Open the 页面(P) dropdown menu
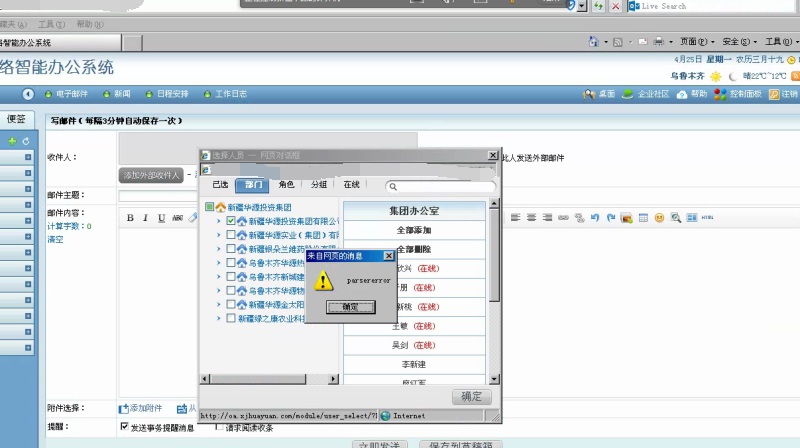 [696, 42]
